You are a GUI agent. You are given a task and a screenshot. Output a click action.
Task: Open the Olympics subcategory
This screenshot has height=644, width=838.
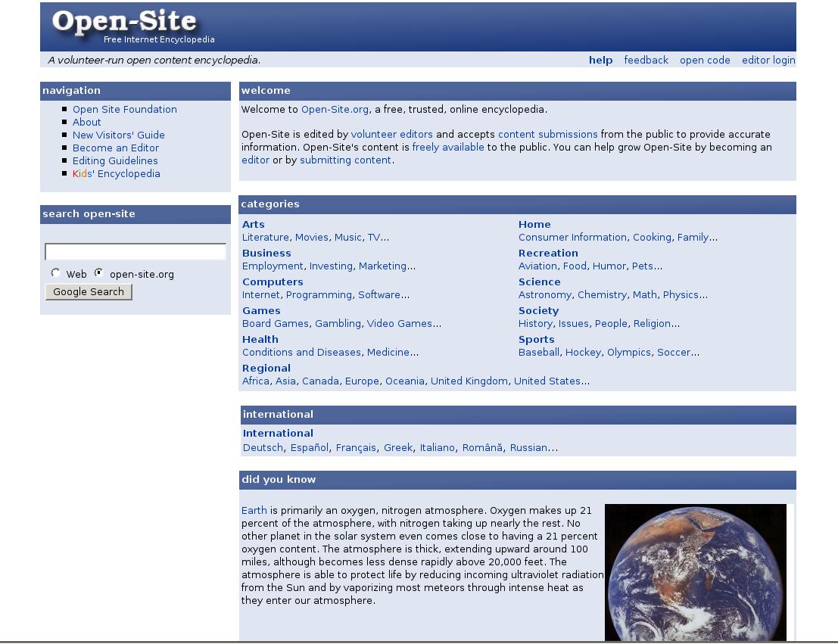pos(629,352)
